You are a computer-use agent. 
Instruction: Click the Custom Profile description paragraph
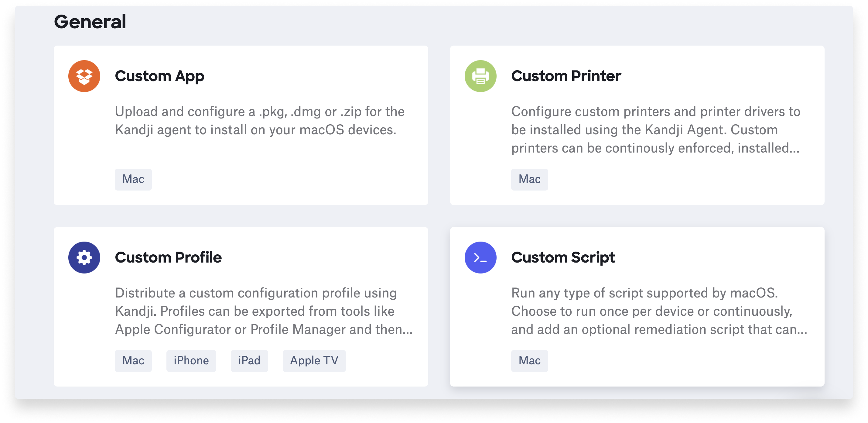(264, 311)
